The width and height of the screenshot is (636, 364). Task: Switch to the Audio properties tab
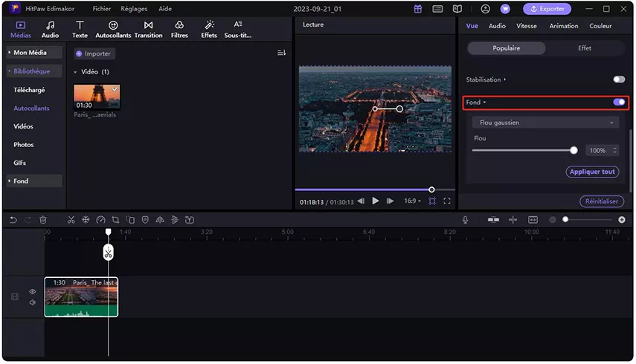[x=497, y=26]
